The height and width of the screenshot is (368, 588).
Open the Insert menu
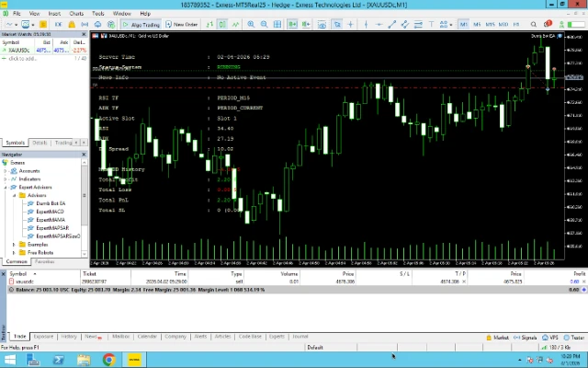point(54,14)
